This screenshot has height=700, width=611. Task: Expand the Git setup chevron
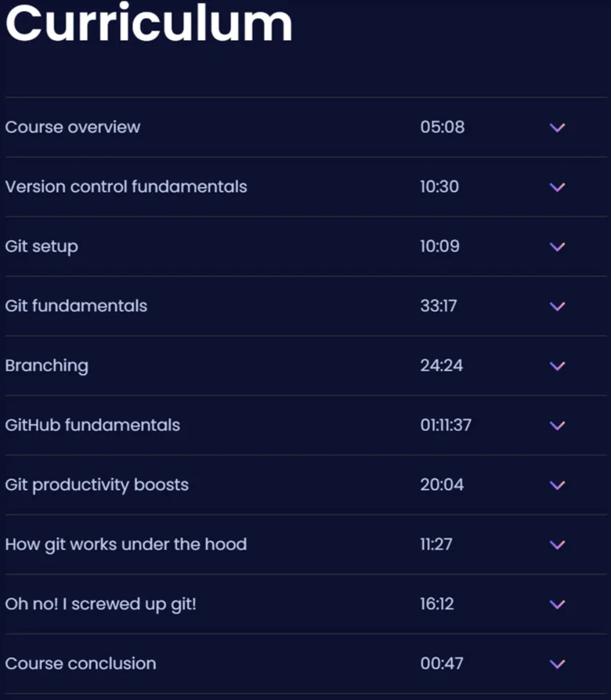click(x=557, y=247)
